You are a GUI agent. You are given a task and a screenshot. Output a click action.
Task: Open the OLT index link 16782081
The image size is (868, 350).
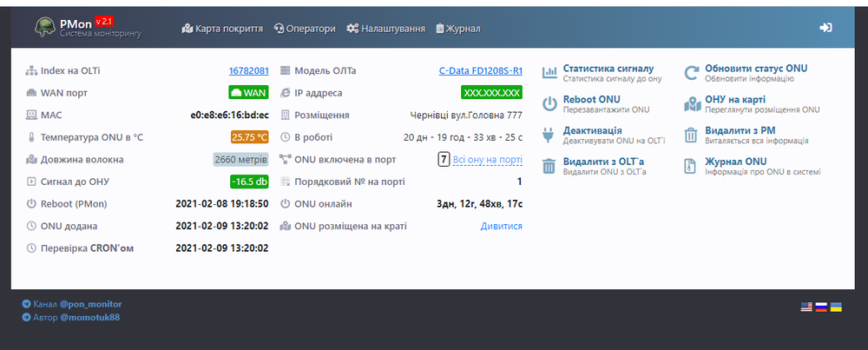click(x=248, y=70)
